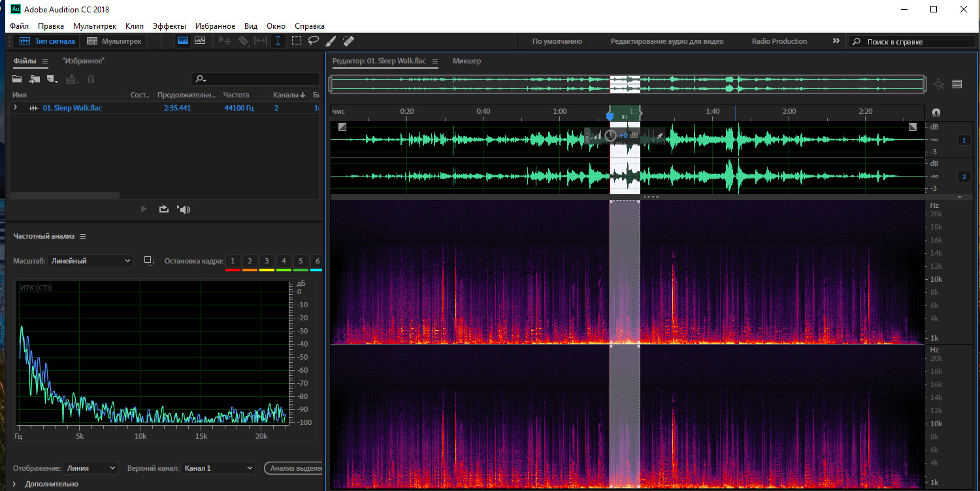This screenshot has width=980, height=491.
Task: Click the open file folder icon
Action: (17, 79)
